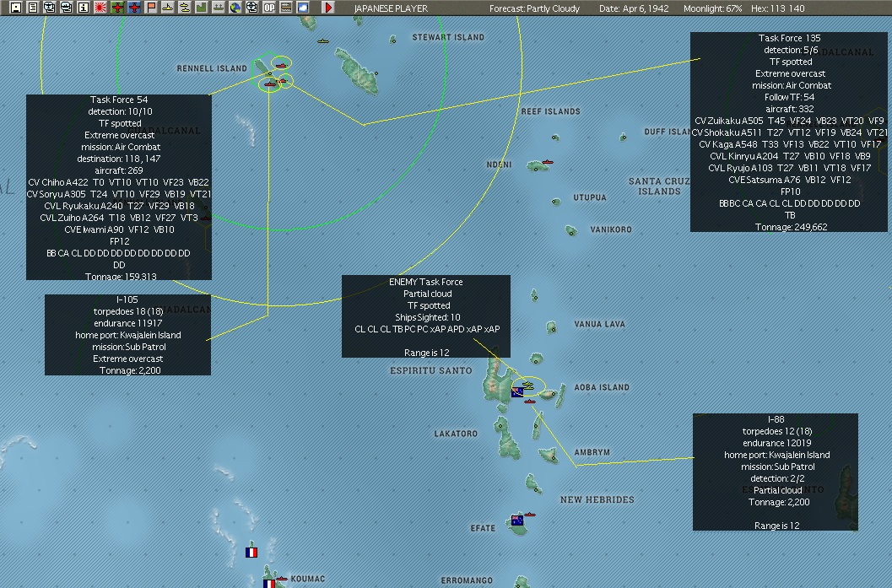Screen dimensions: 892x588
Task: Click the Australian flag at Efate
Action: coord(517,520)
